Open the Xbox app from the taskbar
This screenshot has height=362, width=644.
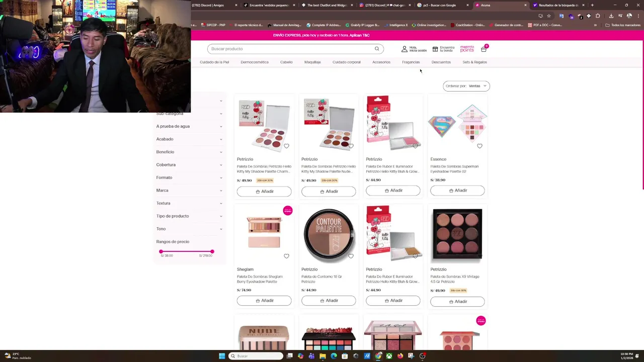point(389,356)
